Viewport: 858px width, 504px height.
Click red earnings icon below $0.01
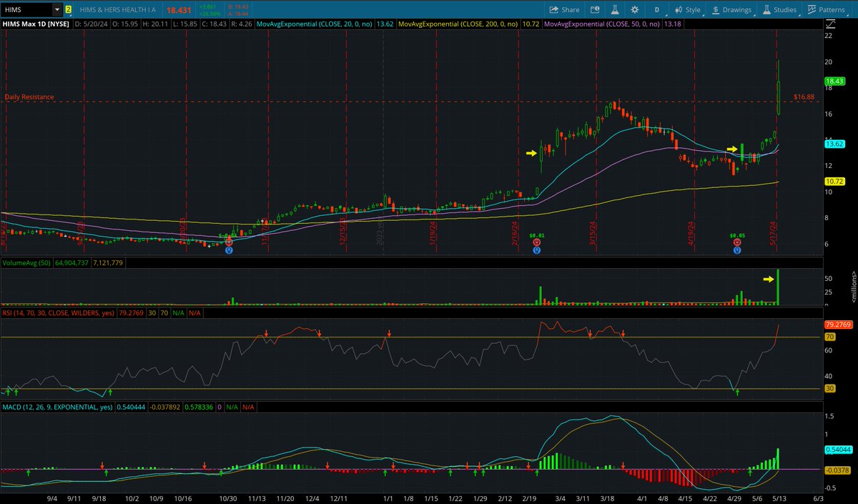pos(537,242)
